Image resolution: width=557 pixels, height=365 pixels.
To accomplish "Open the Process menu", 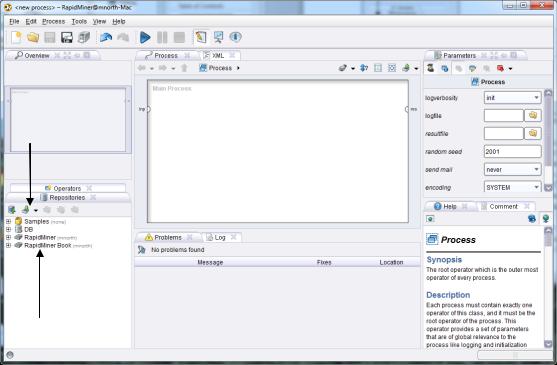I will coord(54,22).
